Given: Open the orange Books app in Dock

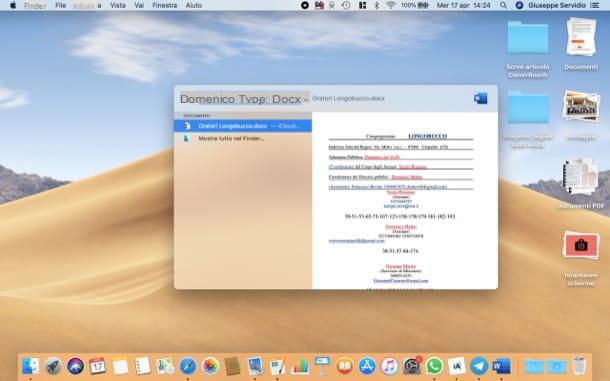Looking at the screenshot, I should click(x=345, y=366).
